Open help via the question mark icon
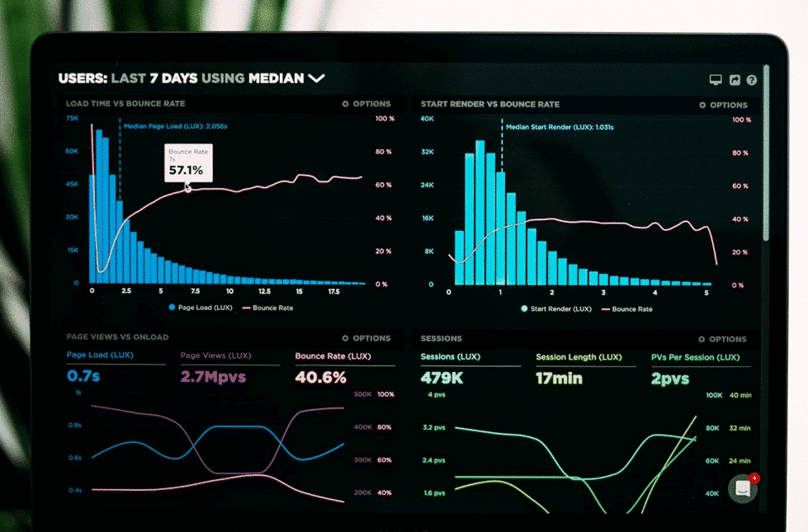Image resolution: width=808 pixels, height=532 pixels. [x=751, y=80]
